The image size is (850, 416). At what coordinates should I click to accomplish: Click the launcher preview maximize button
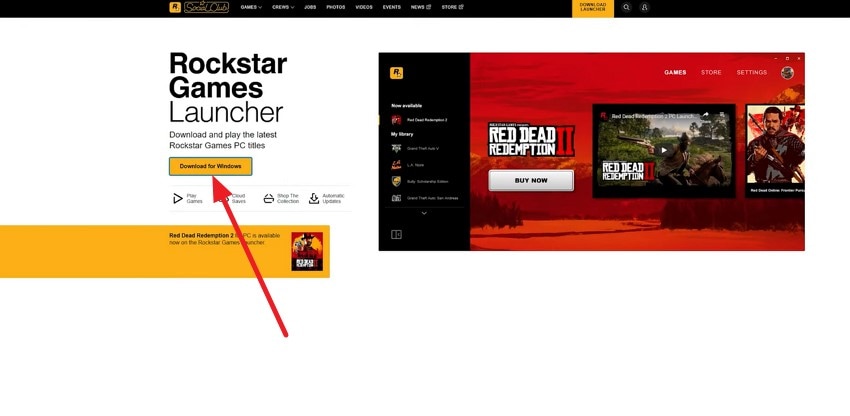pyautogui.click(x=787, y=58)
